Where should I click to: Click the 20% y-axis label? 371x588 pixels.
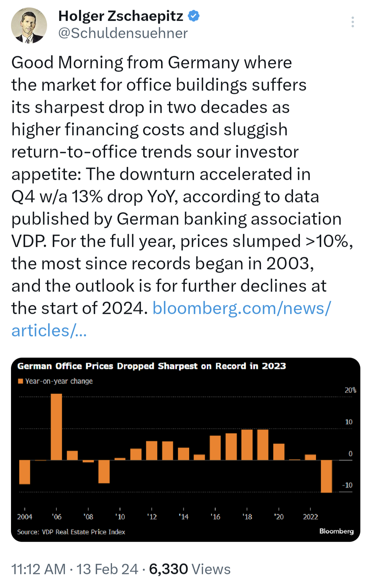(350, 390)
